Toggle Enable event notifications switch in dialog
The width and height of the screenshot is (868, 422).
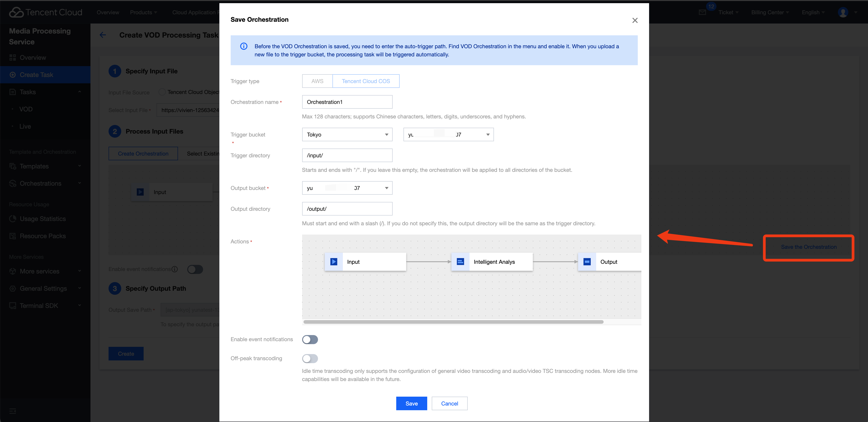[310, 339]
